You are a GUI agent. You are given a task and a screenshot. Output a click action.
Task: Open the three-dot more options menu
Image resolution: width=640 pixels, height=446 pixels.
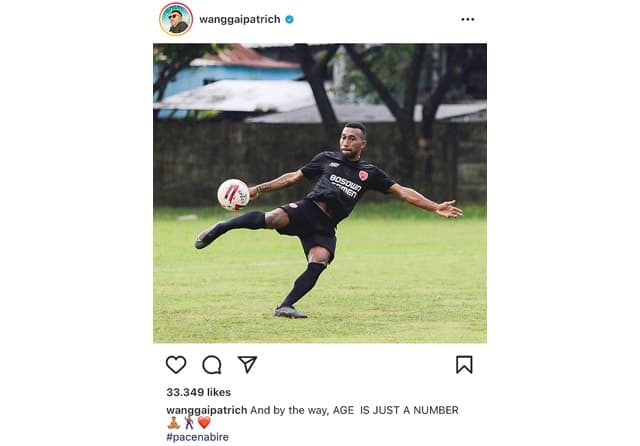pyautogui.click(x=467, y=19)
